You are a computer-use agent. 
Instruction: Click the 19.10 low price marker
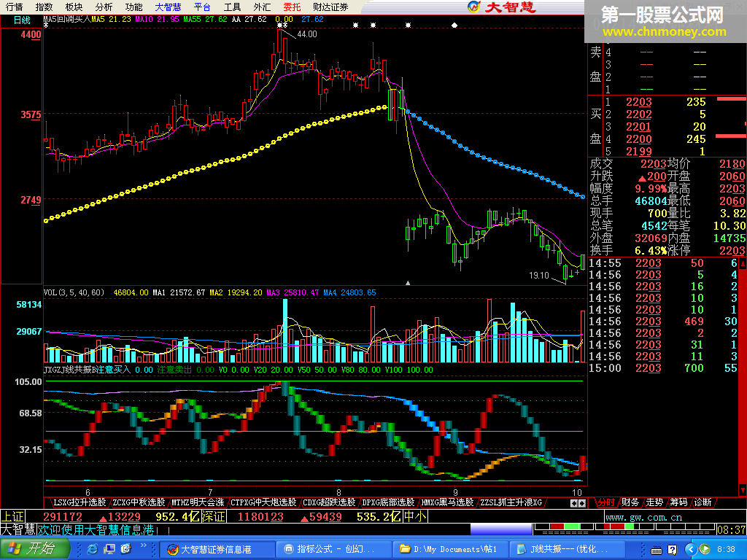coord(539,275)
